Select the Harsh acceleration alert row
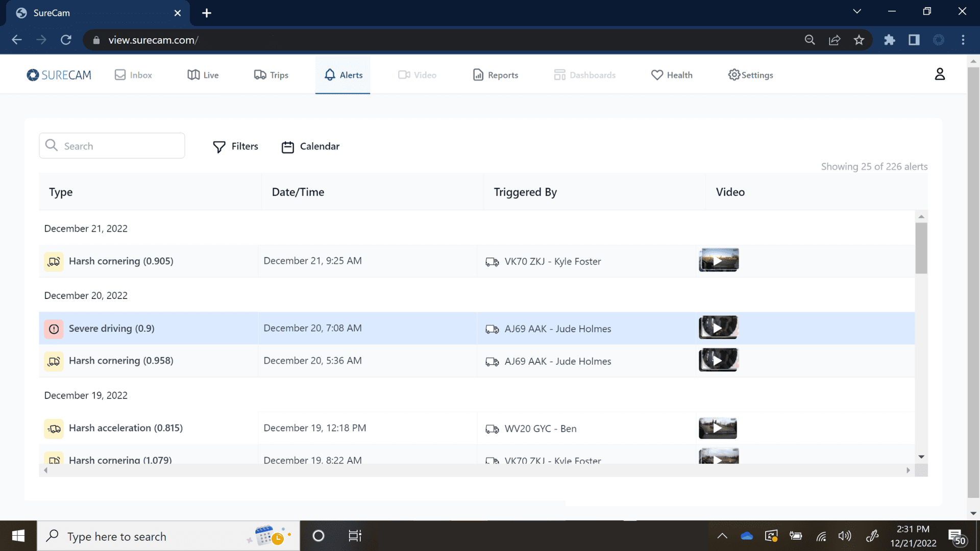 [126, 428]
